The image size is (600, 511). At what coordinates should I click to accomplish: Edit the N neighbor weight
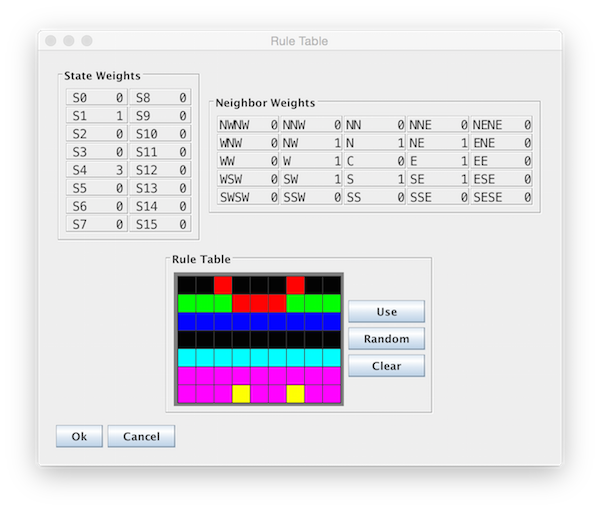tap(375, 143)
